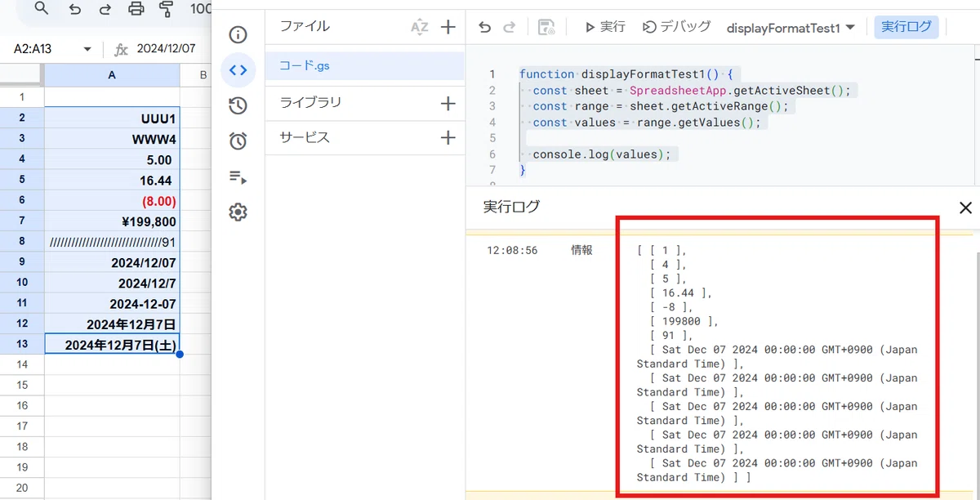
Task: Click the 12:08:56 log timestamp
Action: (512, 250)
